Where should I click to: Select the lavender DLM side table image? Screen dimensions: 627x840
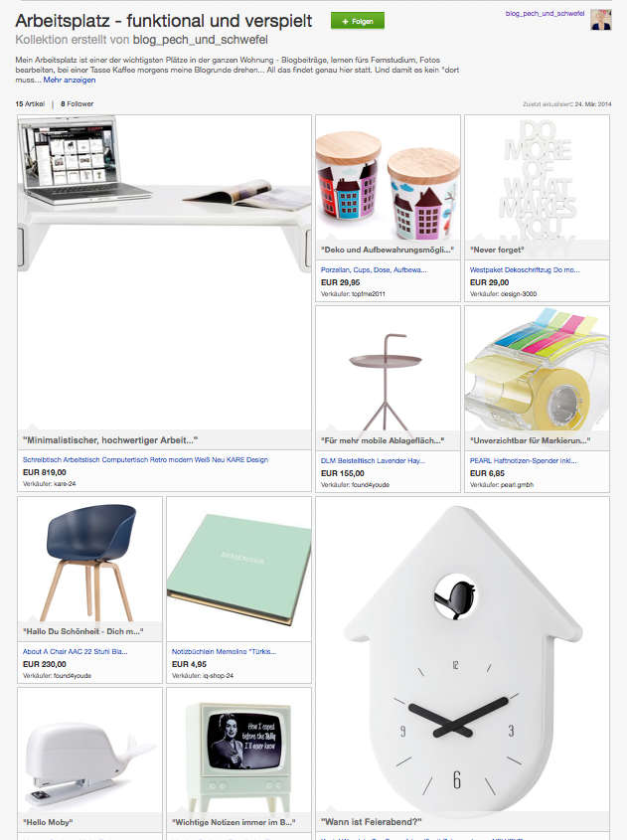click(388, 369)
